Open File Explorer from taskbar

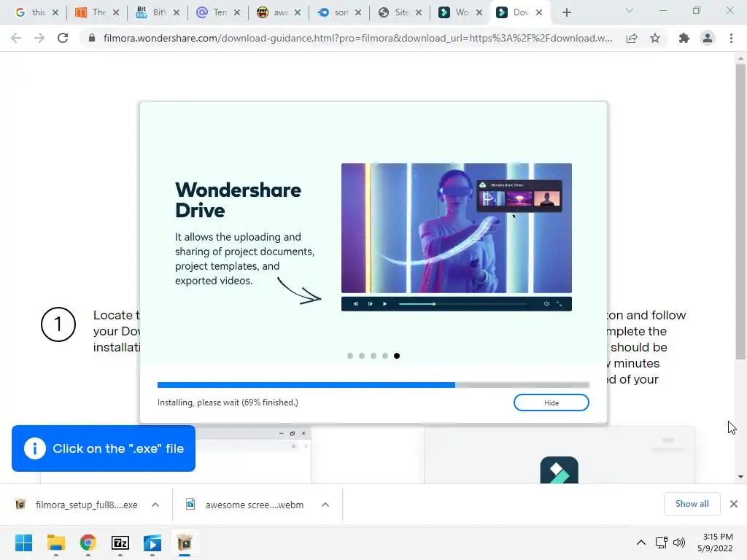(x=55, y=542)
